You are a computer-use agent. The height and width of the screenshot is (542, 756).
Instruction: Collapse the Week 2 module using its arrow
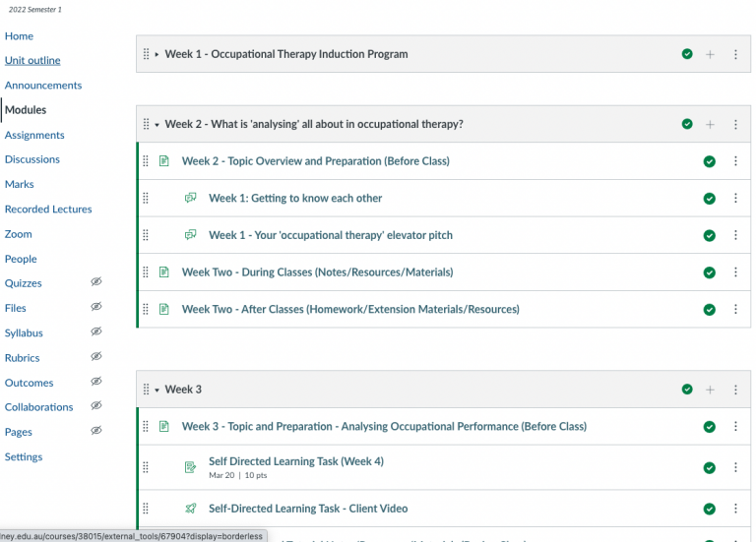pos(157,125)
